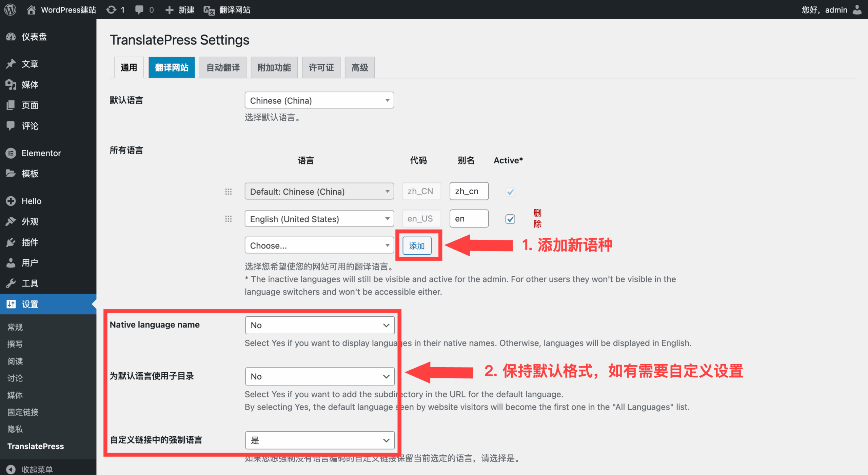
Task: Click the 用户 user icon
Action: click(x=11, y=263)
